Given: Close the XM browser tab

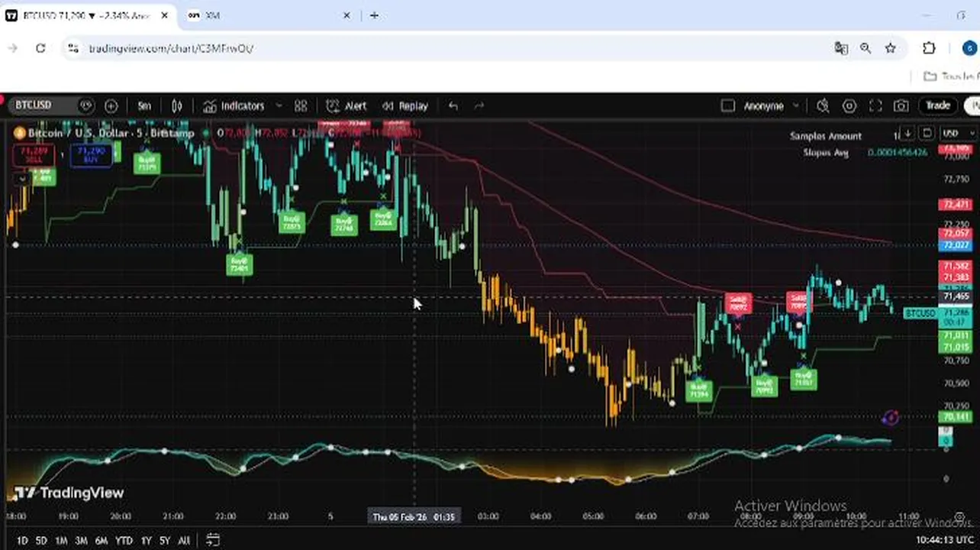Looking at the screenshot, I should coord(347,15).
